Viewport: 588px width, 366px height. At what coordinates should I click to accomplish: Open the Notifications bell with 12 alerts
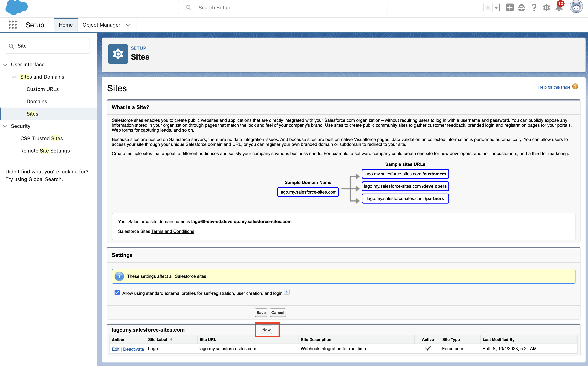pyautogui.click(x=559, y=7)
